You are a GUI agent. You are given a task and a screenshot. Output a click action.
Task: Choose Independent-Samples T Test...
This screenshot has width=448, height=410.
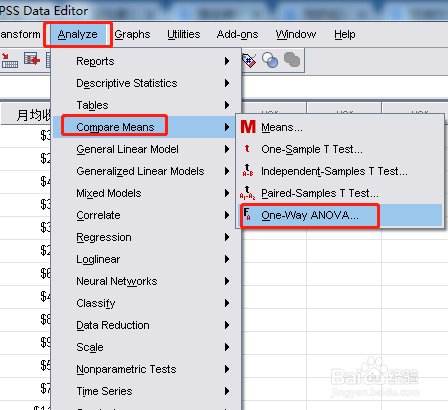(340, 171)
